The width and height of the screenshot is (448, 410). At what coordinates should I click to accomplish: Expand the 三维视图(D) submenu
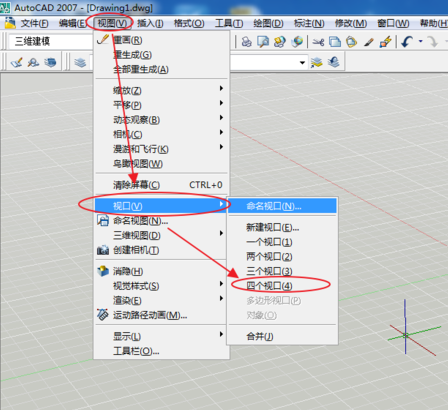coord(162,235)
